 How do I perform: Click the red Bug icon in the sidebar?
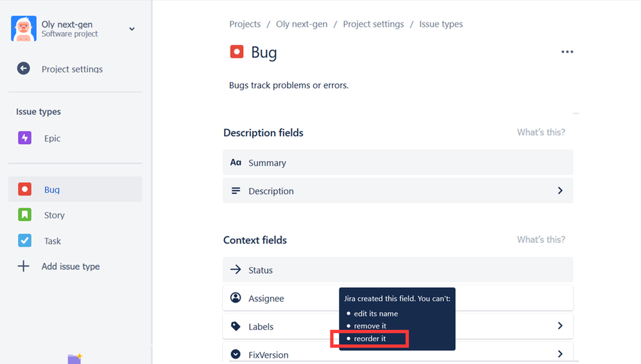(x=24, y=189)
